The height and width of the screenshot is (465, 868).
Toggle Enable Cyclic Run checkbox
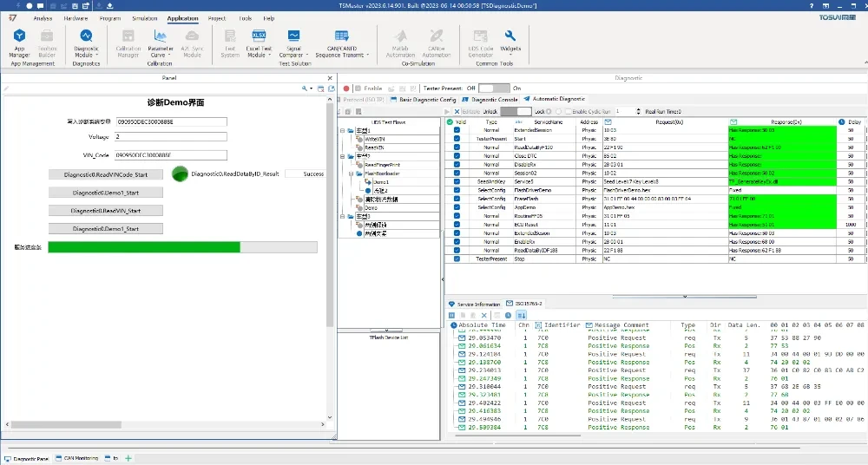(x=568, y=111)
